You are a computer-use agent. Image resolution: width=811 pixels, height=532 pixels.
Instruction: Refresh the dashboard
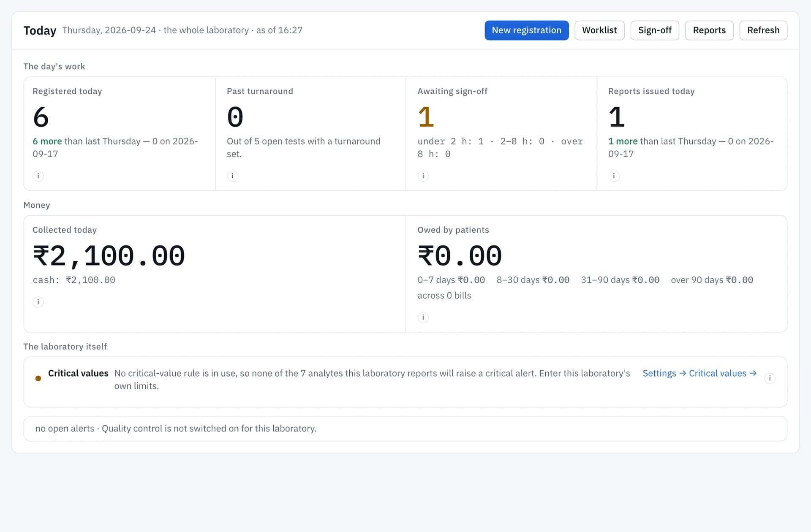tap(763, 30)
